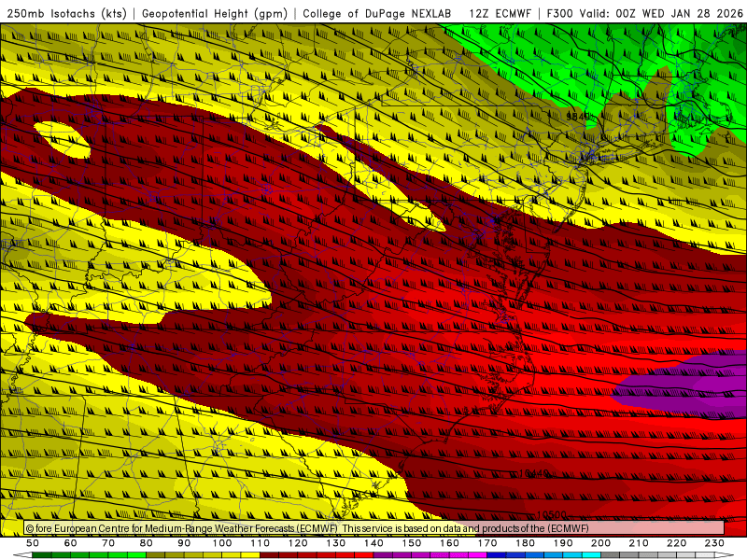Click the bright yellow swatch just before 110
747x560 pixels.
point(250,555)
